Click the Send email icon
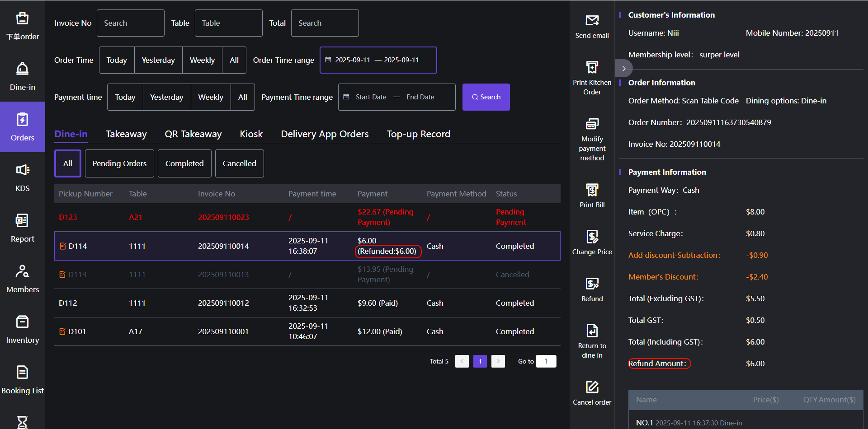 [x=592, y=21]
